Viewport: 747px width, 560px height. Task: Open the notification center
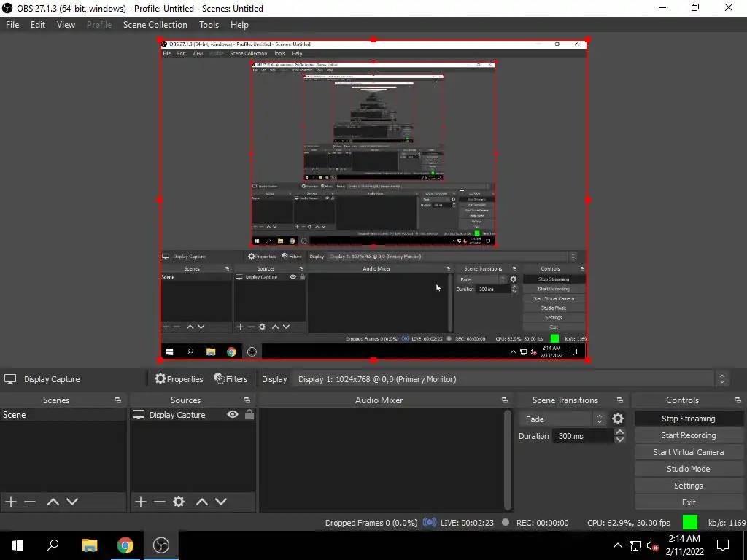click(x=723, y=545)
